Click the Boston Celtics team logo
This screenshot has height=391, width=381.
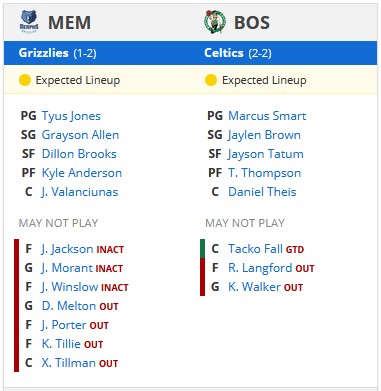215,22
